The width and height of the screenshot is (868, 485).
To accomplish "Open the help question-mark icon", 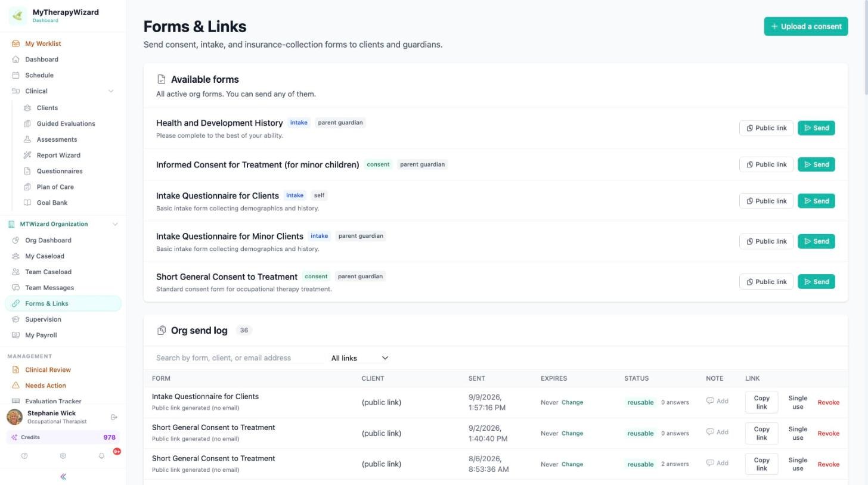I will click(x=24, y=456).
